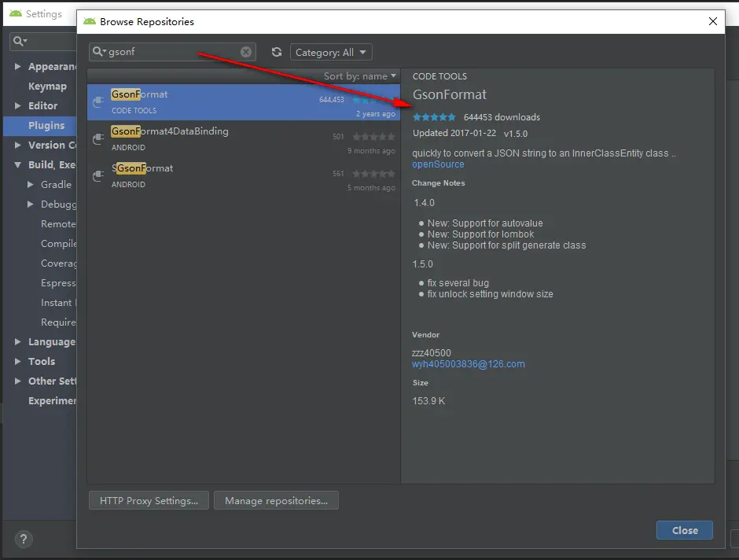This screenshot has height=560, width=739.
Task: Close the Browse Repositories dialog with X
Action: (x=713, y=21)
